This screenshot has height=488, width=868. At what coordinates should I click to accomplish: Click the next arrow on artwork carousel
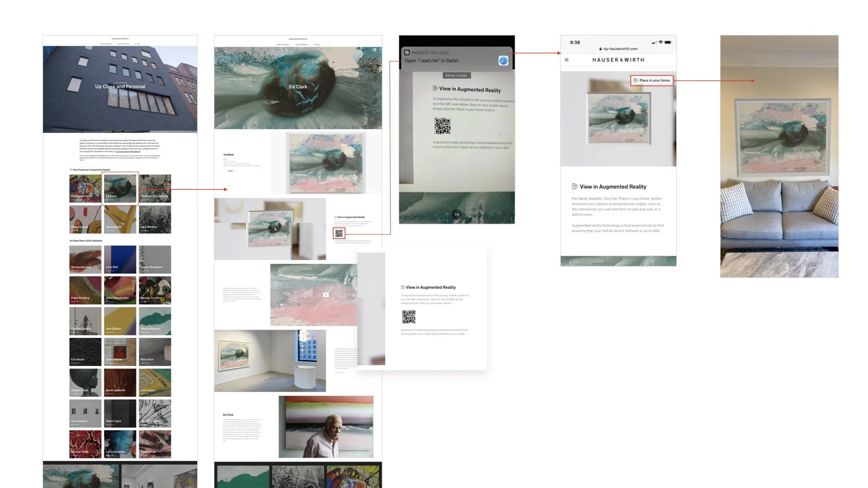click(x=376, y=190)
